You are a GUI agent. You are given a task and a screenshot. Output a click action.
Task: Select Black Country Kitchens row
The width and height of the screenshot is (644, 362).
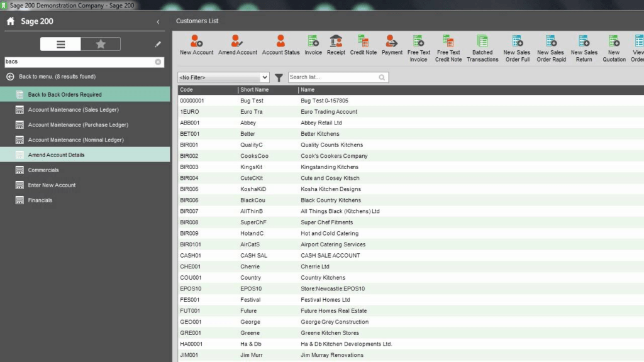point(411,200)
